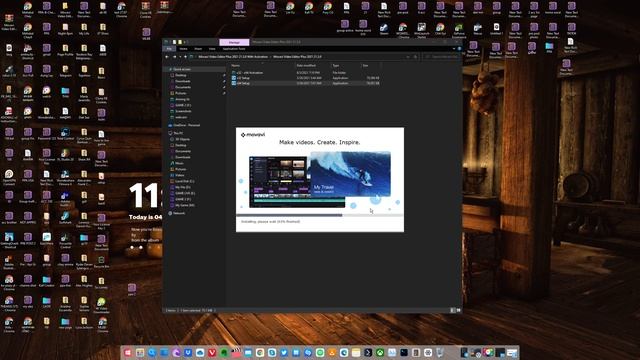
Task: Open Xbox app from the dock
Action: [380, 353]
